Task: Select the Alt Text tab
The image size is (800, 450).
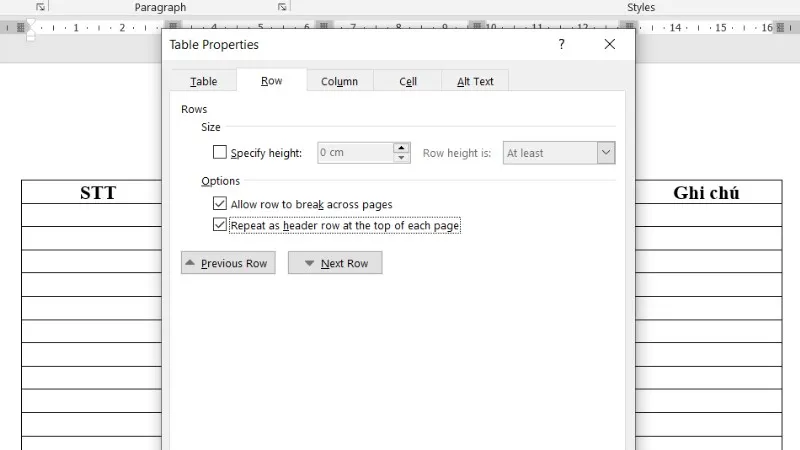Action: point(475,81)
